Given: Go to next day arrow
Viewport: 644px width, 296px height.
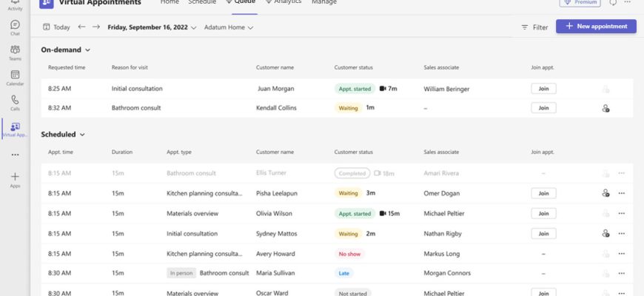Looking at the screenshot, I should [x=96, y=27].
